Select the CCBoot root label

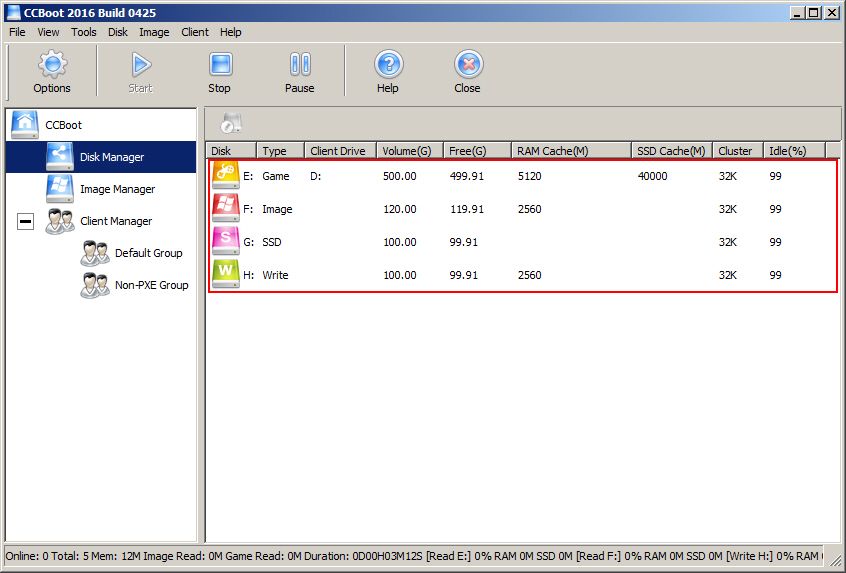click(x=63, y=125)
